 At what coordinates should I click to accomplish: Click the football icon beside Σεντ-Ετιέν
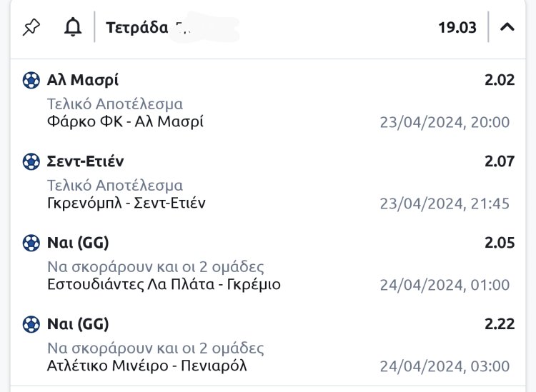tap(31, 162)
